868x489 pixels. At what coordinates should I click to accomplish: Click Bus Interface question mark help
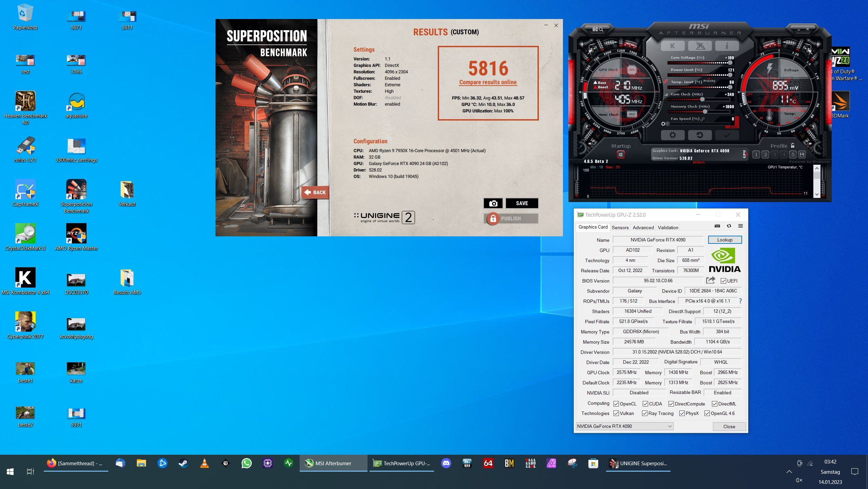(x=740, y=301)
